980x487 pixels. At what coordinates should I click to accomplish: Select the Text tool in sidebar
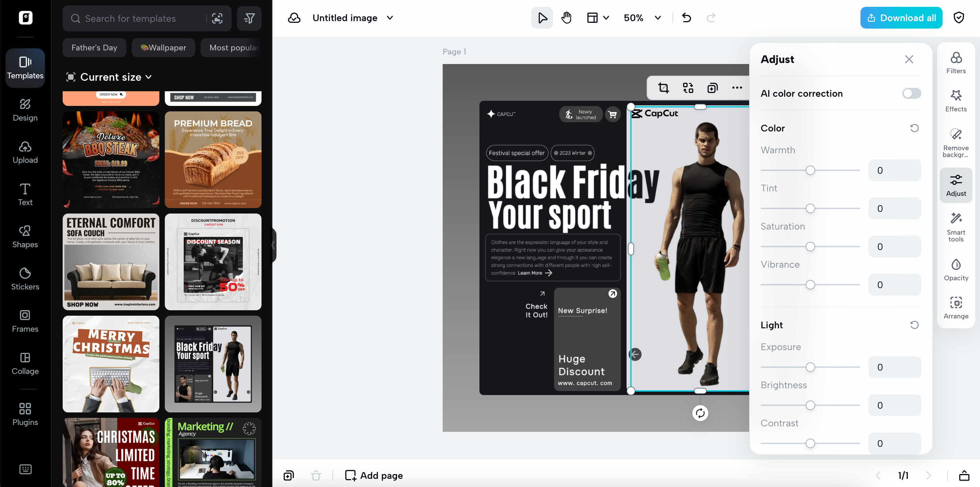25,195
